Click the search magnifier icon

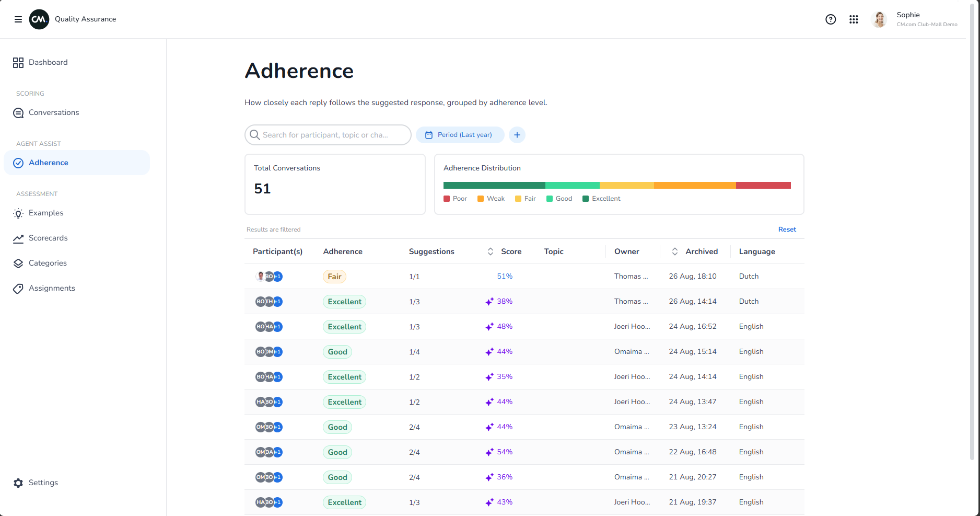255,135
